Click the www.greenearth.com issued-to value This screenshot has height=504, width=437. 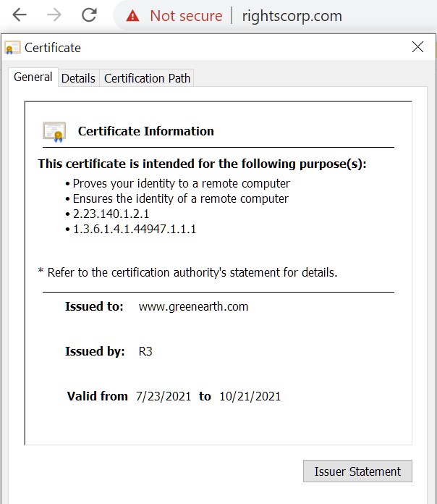point(193,306)
